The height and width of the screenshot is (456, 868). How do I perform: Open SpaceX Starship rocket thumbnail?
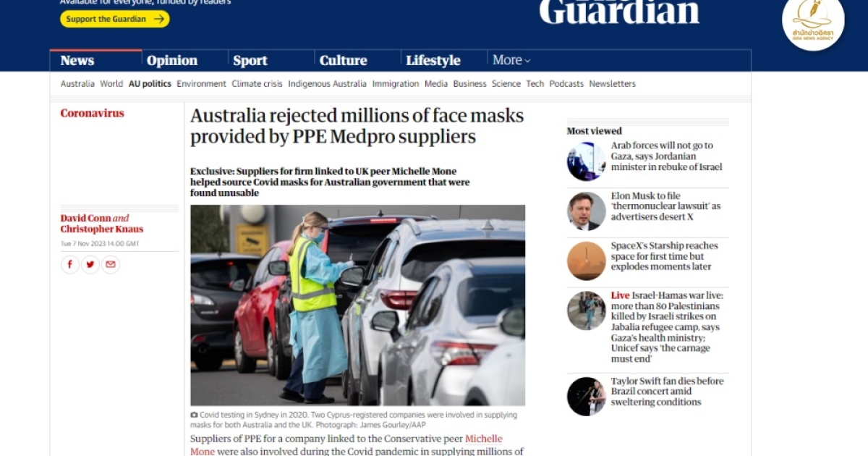tap(587, 261)
